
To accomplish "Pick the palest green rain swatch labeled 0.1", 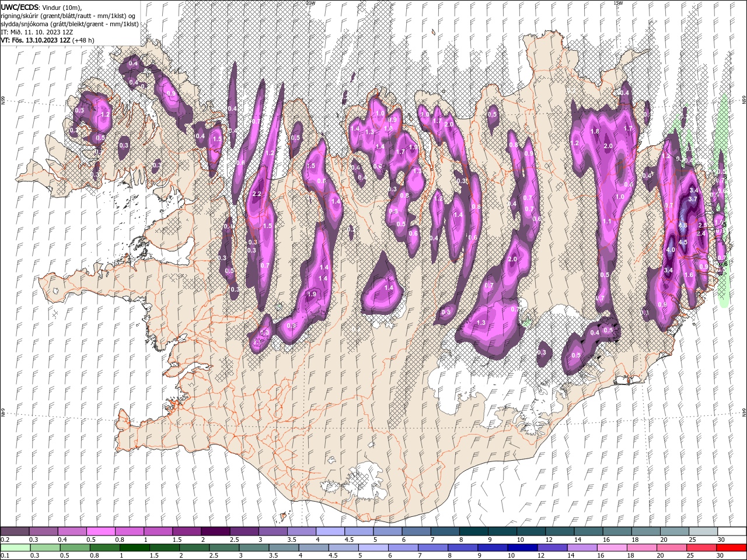I will pyautogui.click(x=15, y=548).
